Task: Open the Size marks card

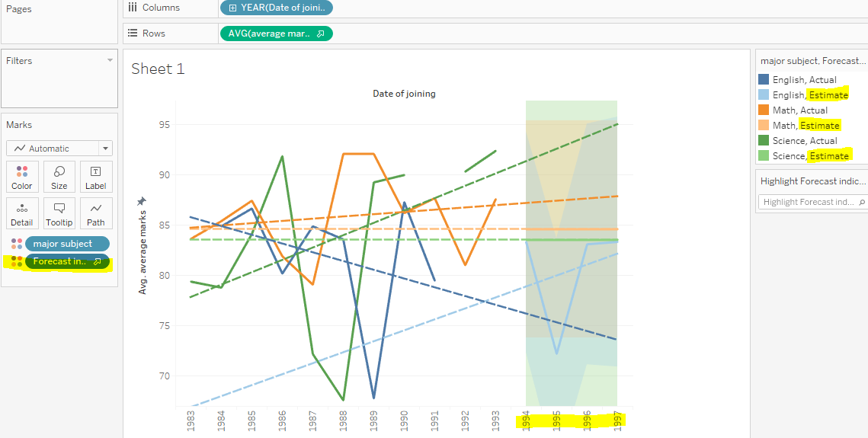Action: click(59, 177)
